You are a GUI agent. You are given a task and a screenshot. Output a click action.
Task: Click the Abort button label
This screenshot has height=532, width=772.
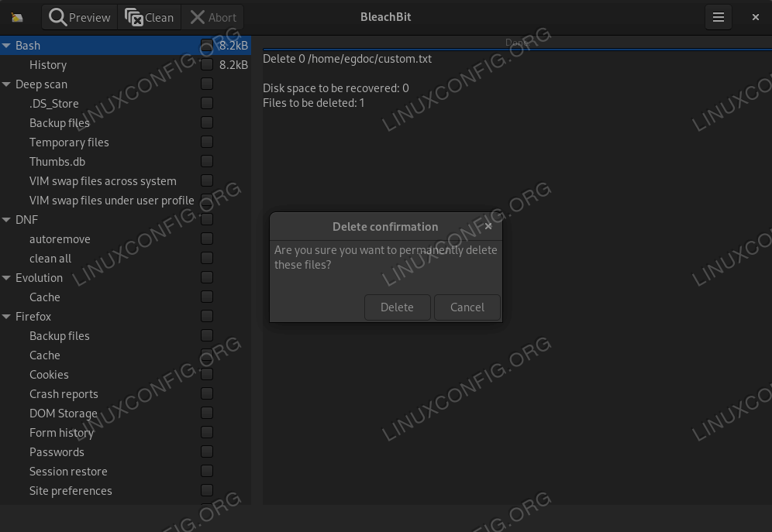[x=222, y=18]
